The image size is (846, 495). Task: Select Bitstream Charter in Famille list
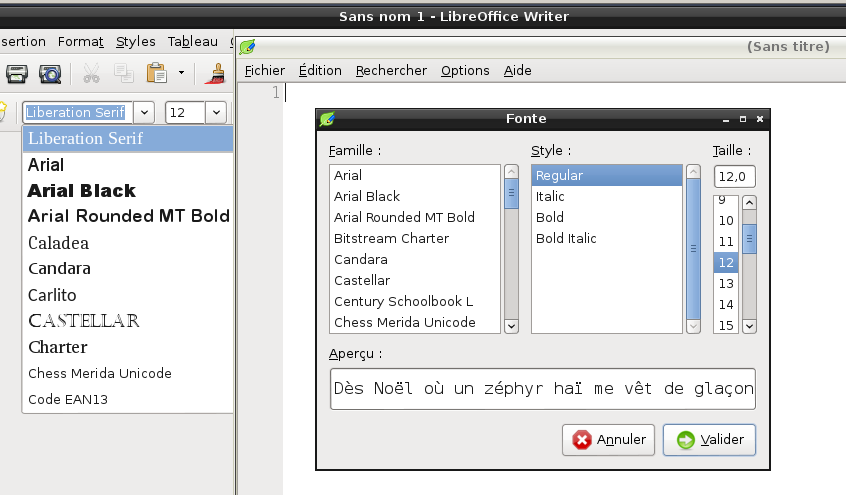coord(415,239)
